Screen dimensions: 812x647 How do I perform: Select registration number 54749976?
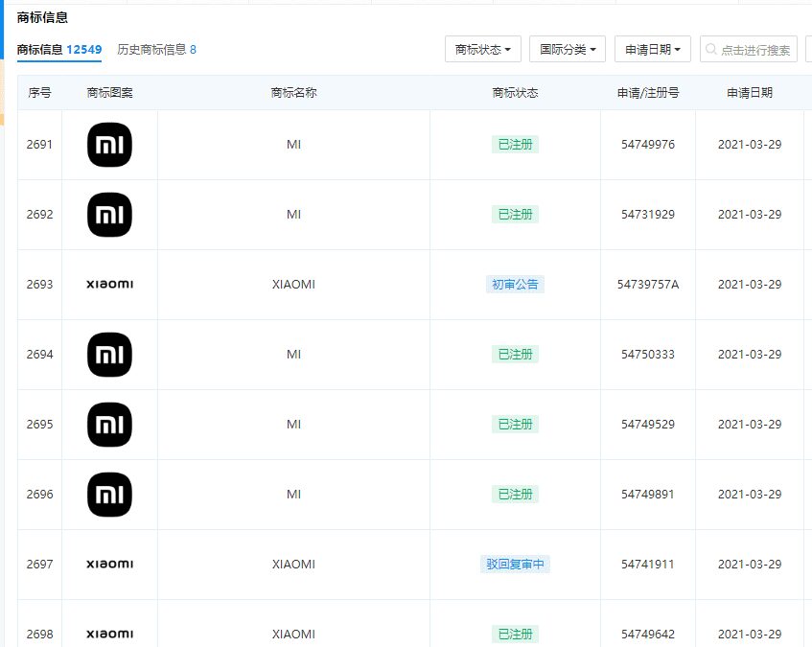[648, 145]
